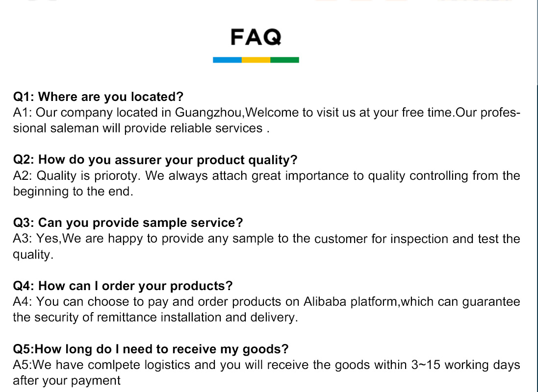
Task: Click the green segment under FAQ
Action: pos(284,60)
